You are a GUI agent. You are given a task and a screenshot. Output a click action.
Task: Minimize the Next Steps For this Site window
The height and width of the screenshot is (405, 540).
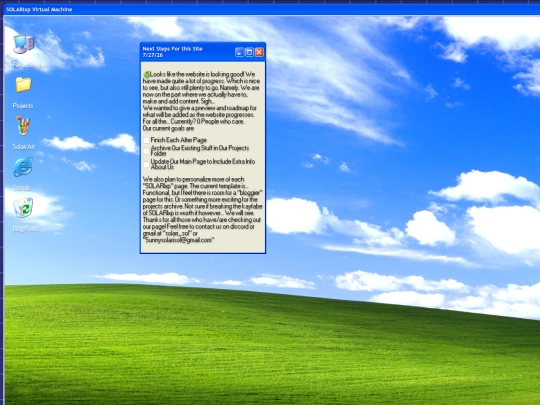point(239,52)
